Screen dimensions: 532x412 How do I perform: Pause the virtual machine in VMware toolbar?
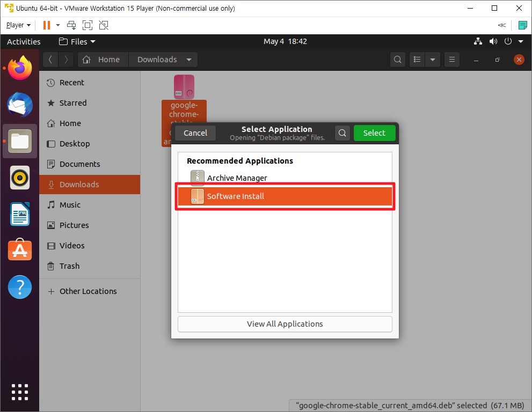click(47, 25)
